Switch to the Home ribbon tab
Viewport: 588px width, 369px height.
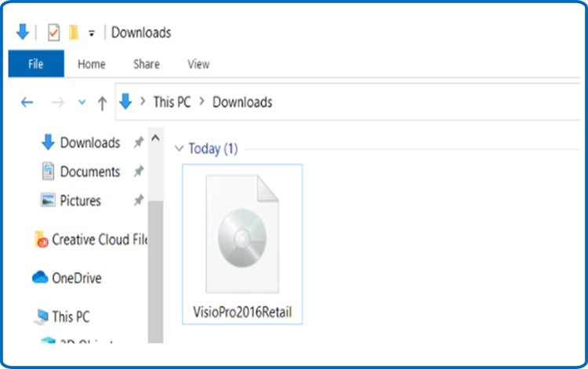click(92, 64)
